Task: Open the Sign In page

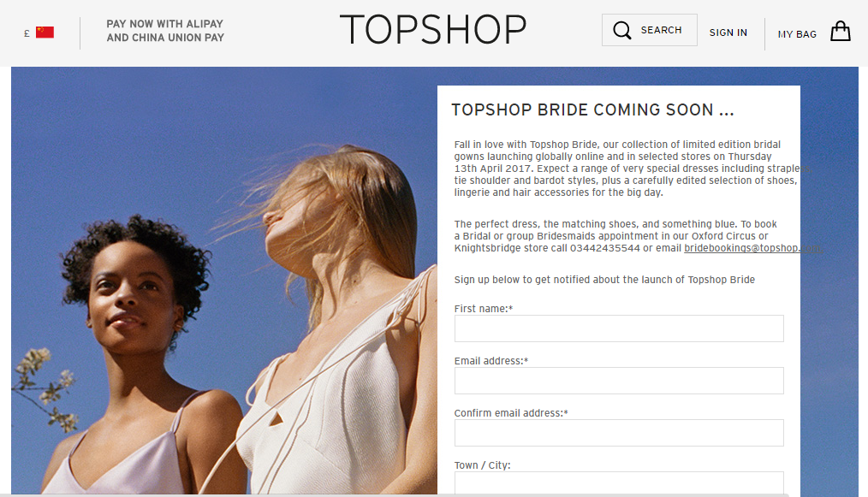Action: (728, 33)
